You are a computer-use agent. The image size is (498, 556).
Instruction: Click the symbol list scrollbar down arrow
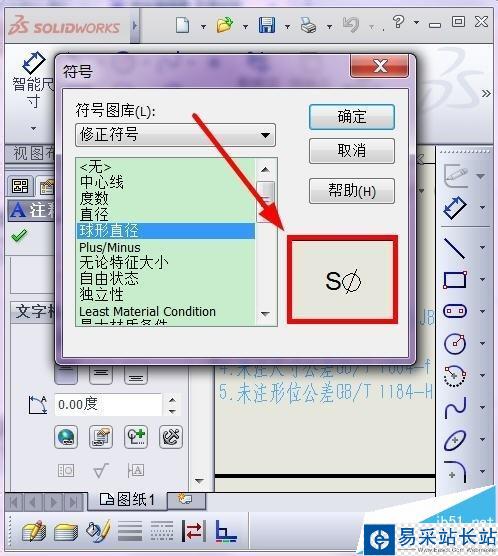coord(265,314)
